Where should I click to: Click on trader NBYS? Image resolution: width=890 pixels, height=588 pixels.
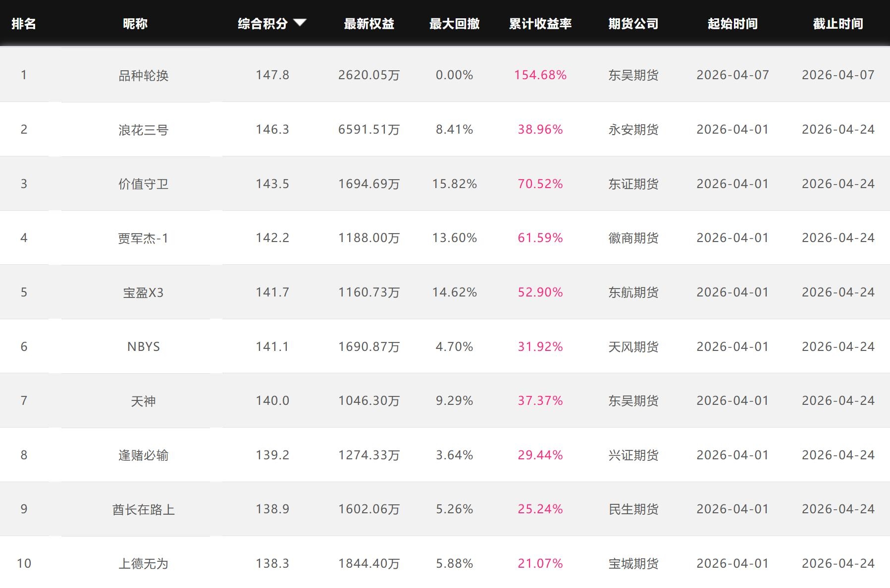click(144, 346)
